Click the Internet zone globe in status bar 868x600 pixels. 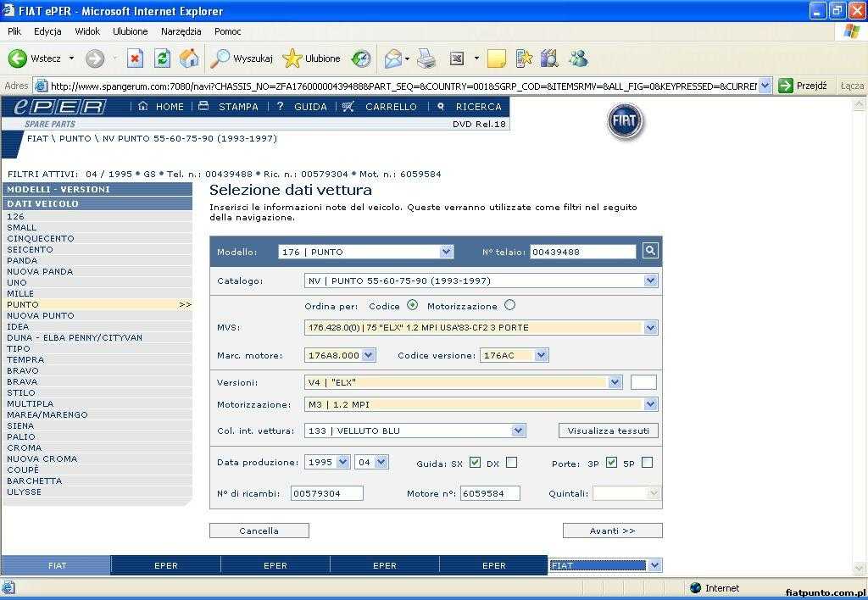[x=696, y=588]
